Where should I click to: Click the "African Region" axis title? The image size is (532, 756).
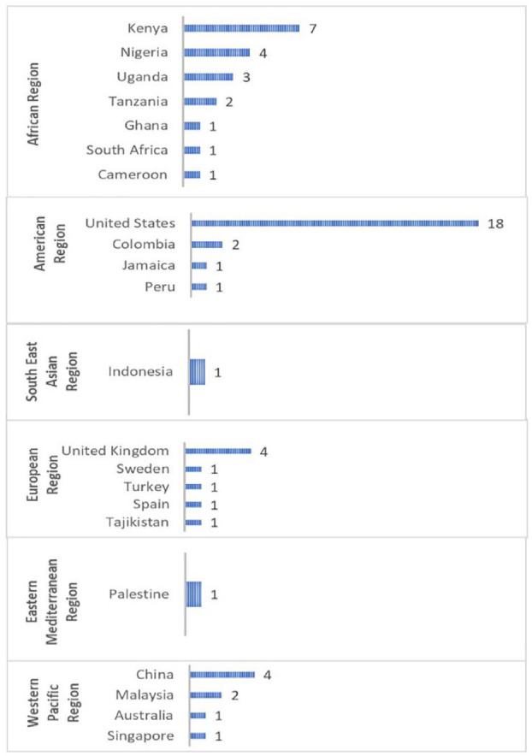tap(35, 102)
